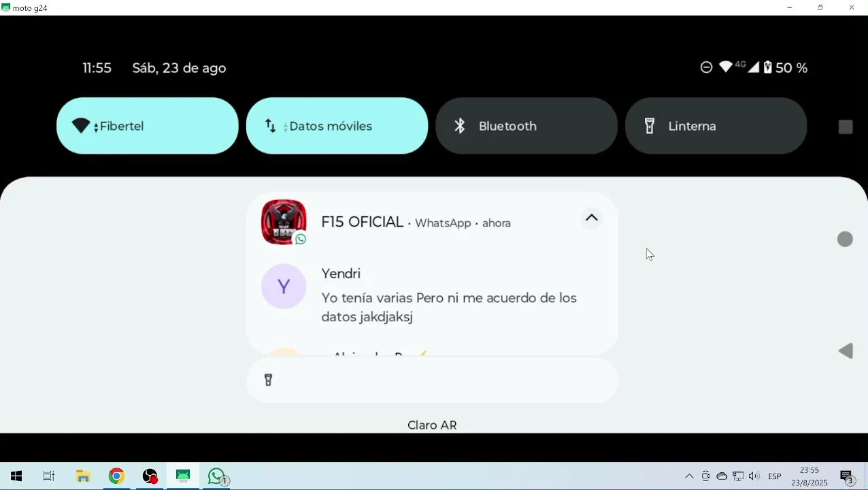Switch the ESP input language
Viewport: 868px width, 490px height.
point(775,476)
